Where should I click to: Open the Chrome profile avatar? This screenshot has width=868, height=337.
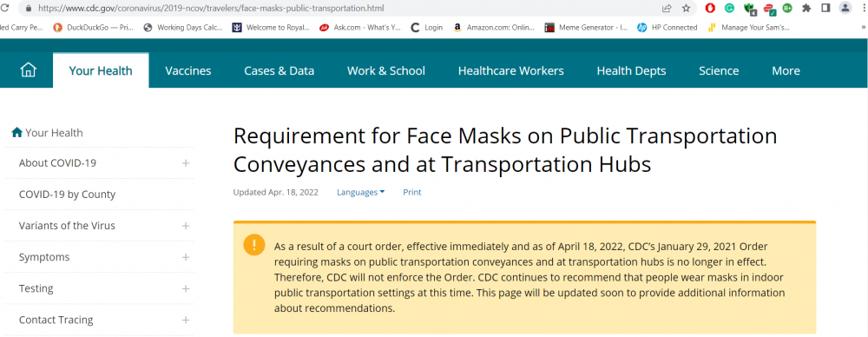tap(845, 9)
